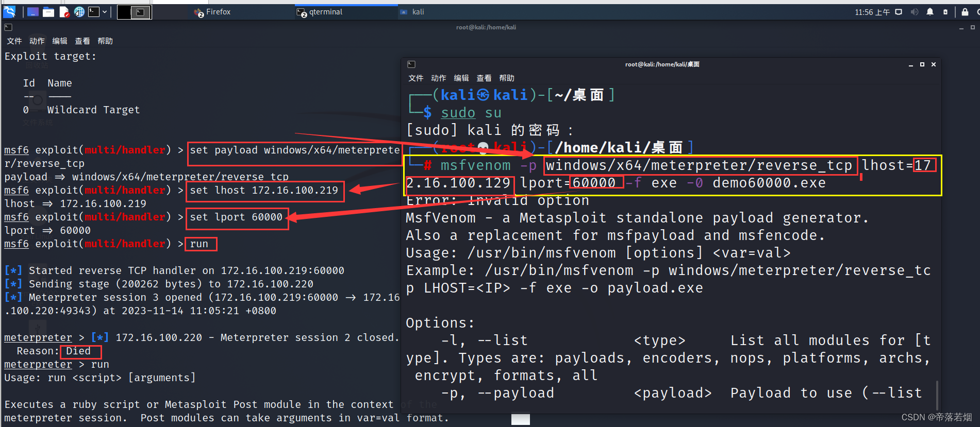The image size is (980, 427).
Task: Switch to the first workspace thumbnail
Action: pyautogui.click(x=124, y=12)
